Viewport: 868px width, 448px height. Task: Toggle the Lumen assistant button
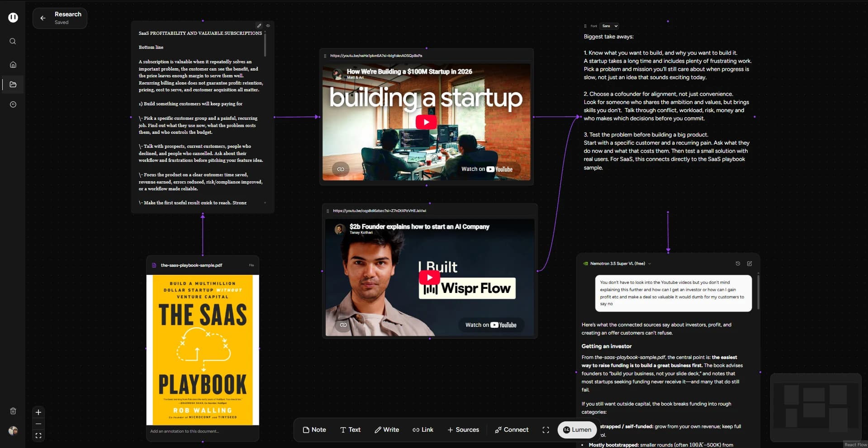[x=577, y=430]
